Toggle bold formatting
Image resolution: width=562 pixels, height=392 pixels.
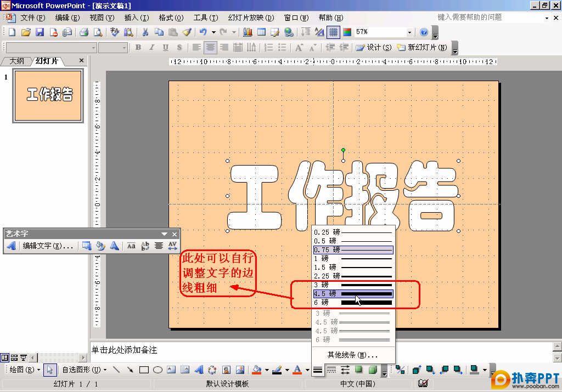(138, 47)
